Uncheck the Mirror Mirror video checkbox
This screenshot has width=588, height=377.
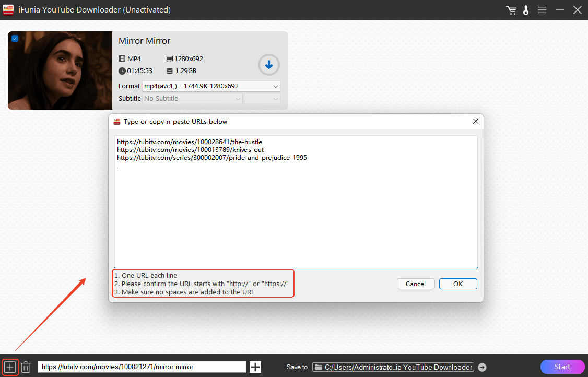(x=15, y=38)
